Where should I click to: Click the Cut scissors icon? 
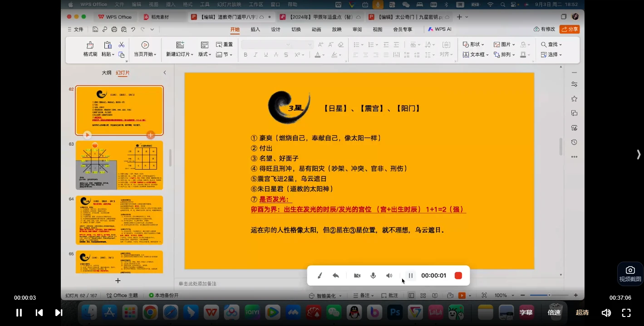pyautogui.click(x=122, y=44)
